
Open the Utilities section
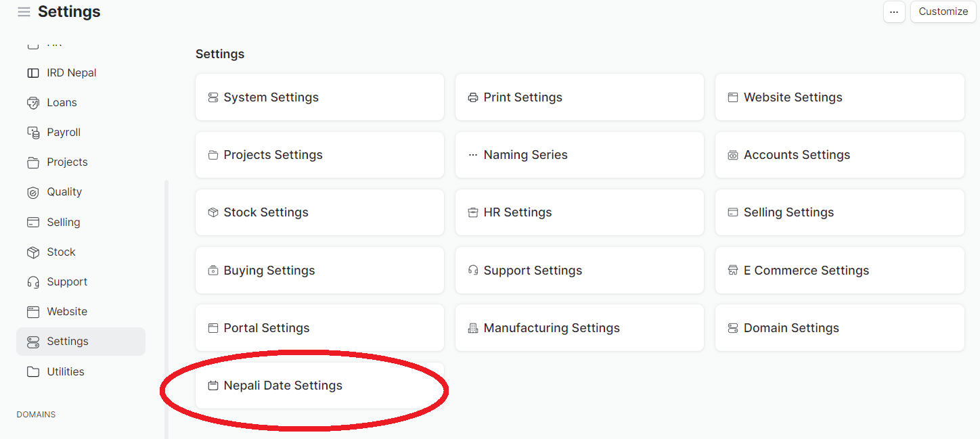[x=65, y=371]
